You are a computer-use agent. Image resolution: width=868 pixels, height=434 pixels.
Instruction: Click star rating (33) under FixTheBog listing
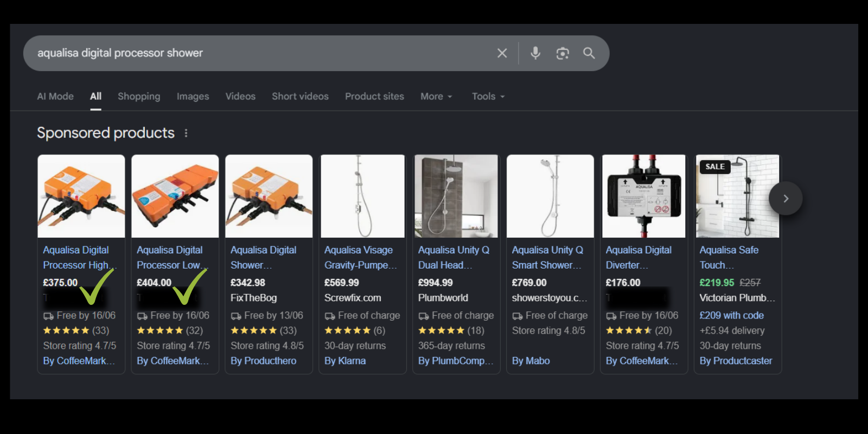(264, 330)
